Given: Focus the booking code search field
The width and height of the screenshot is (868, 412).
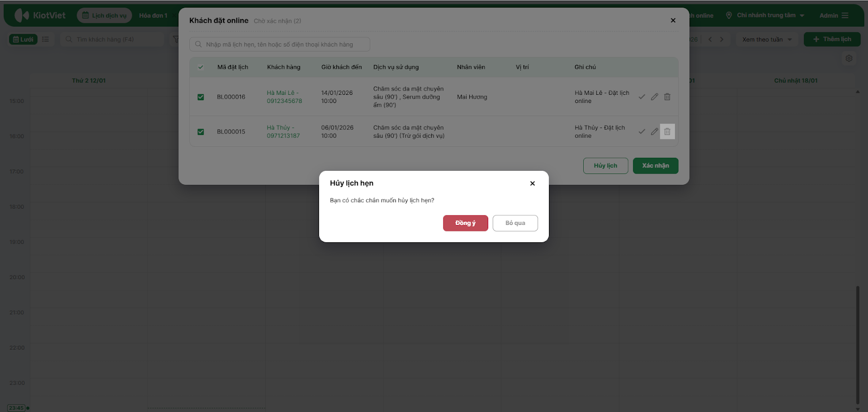Looking at the screenshot, I should tap(280, 44).
